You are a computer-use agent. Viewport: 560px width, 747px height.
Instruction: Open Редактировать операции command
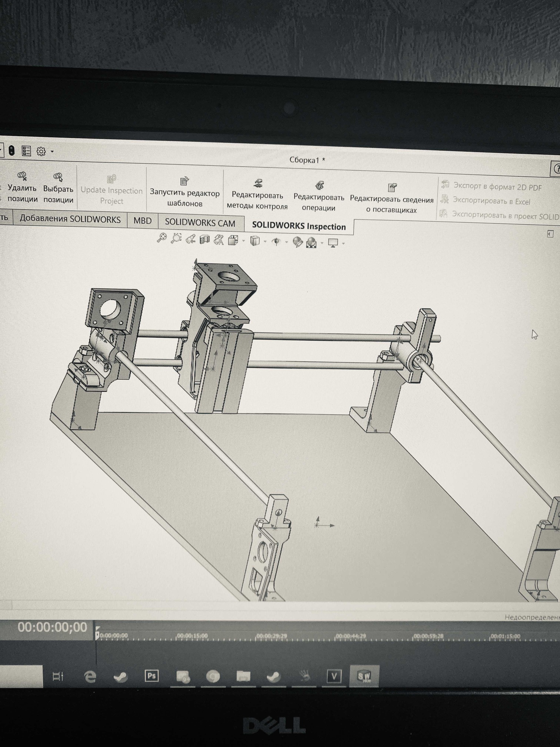tap(319, 196)
